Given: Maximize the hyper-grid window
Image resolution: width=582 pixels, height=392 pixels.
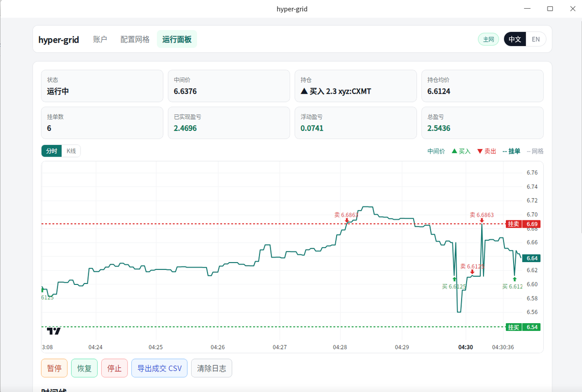Looking at the screenshot, I should coord(550,9).
